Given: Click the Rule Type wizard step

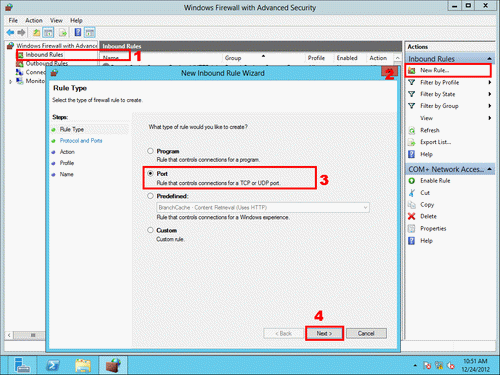Looking at the screenshot, I should [72, 129].
